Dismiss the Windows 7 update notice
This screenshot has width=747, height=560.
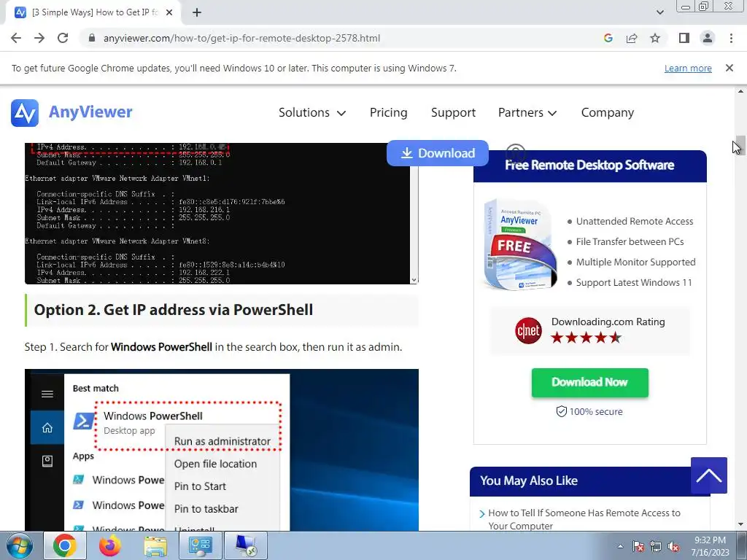pos(729,68)
